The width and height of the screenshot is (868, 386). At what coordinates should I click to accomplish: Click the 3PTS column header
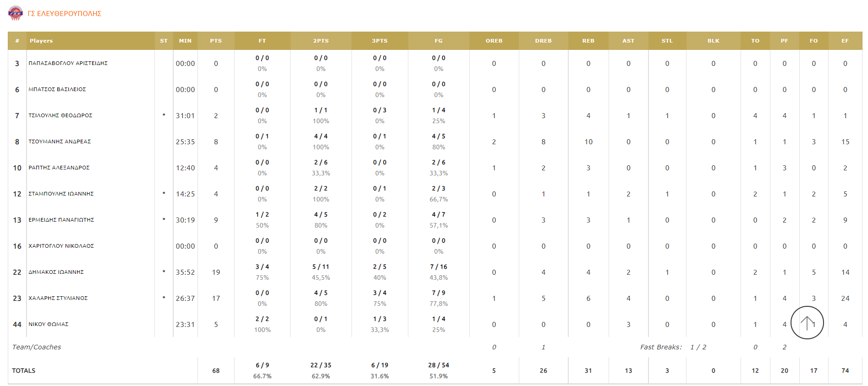(x=379, y=41)
